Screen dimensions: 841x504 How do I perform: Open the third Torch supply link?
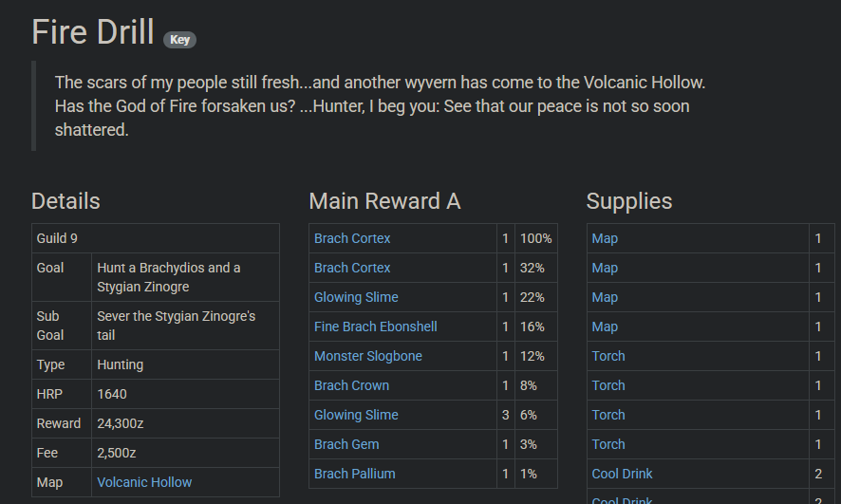608,415
